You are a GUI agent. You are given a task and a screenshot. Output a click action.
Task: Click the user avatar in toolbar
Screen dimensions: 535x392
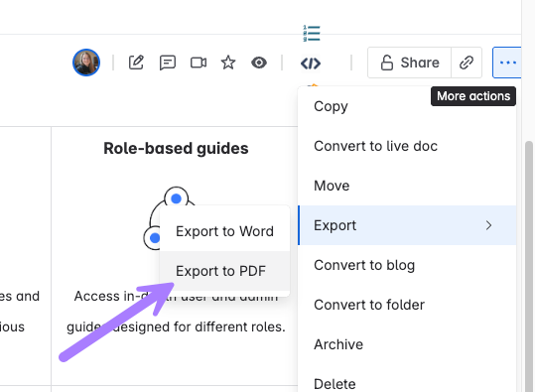(x=86, y=63)
